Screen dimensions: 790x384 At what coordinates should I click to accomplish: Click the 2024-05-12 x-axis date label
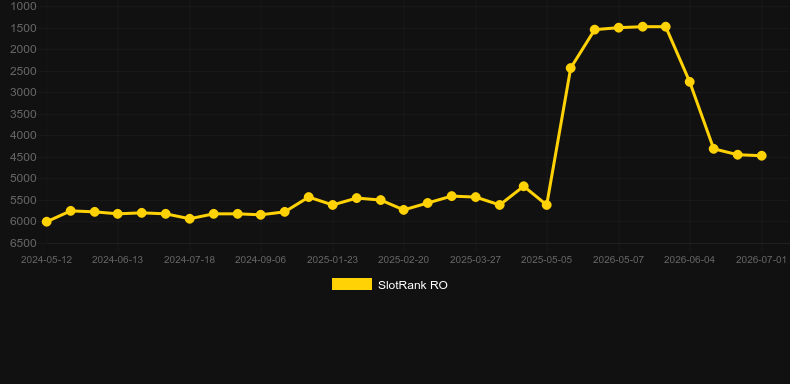pos(46,260)
